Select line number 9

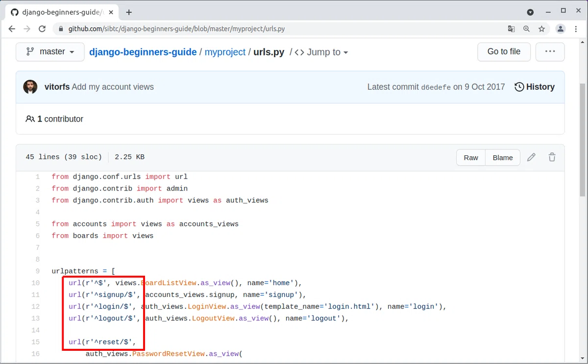pyautogui.click(x=38, y=271)
